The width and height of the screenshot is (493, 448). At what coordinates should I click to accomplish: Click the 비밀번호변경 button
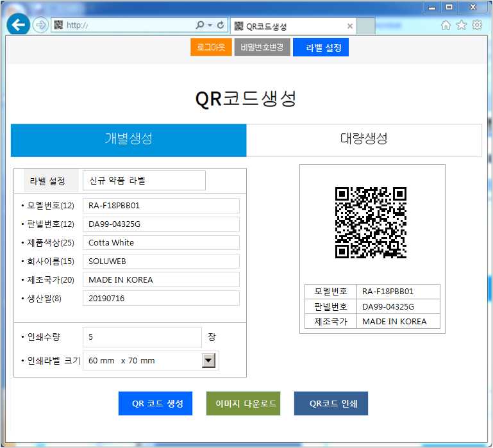pos(262,47)
